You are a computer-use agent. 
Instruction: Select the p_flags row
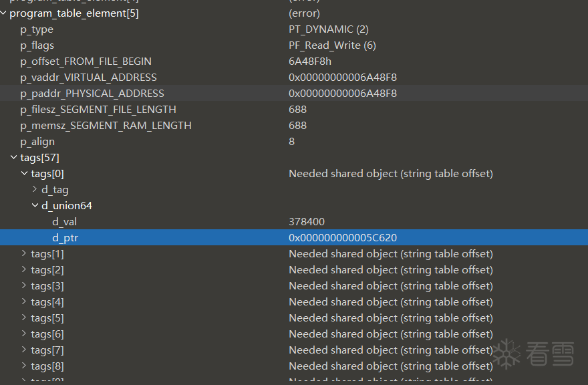[294, 45]
